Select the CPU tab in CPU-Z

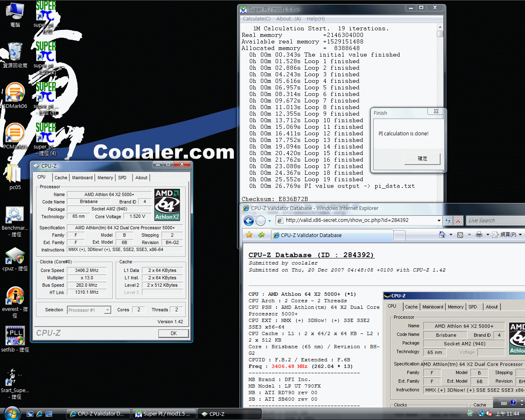point(42,177)
